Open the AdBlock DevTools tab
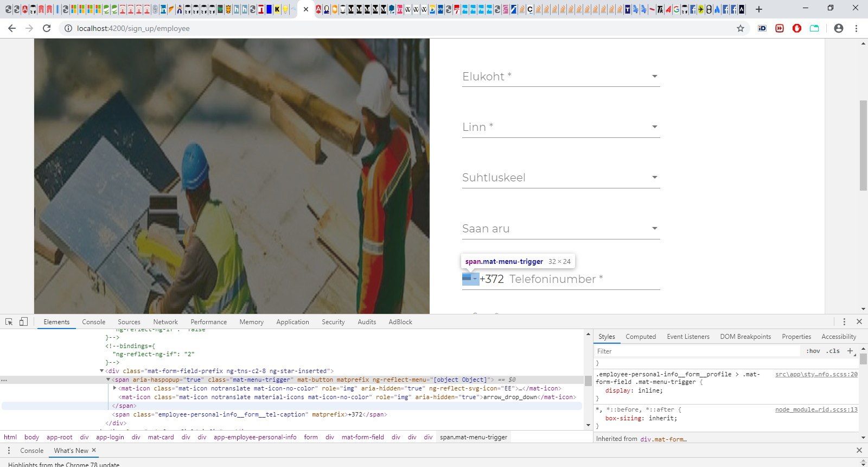Image resolution: width=868 pixels, height=467 pixels. (x=400, y=322)
